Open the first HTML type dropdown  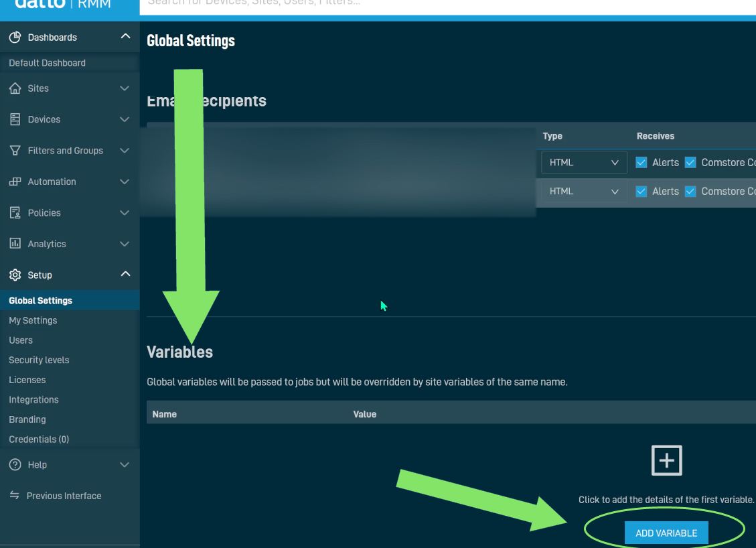584,163
